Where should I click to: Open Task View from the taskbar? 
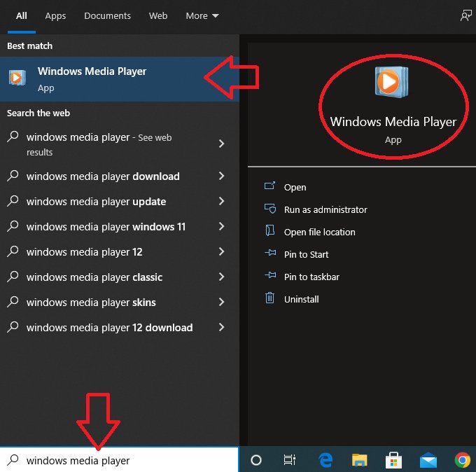point(289,460)
